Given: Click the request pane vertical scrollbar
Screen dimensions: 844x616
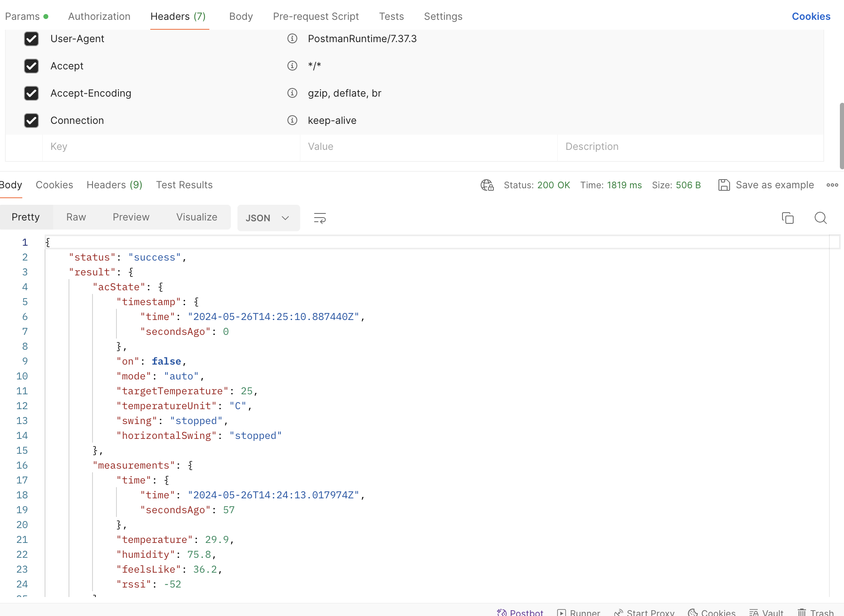Looking at the screenshot, I should (x=841, y=135).
